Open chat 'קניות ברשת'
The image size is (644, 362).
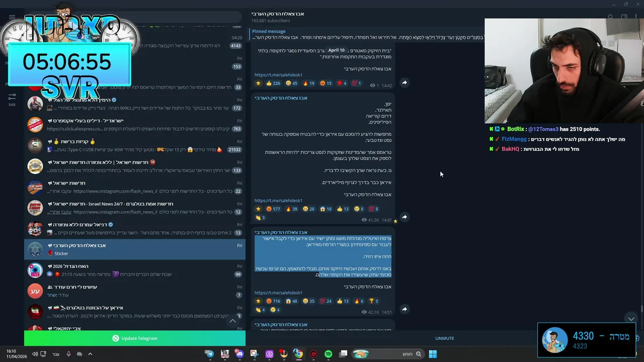tap(135, 145)
